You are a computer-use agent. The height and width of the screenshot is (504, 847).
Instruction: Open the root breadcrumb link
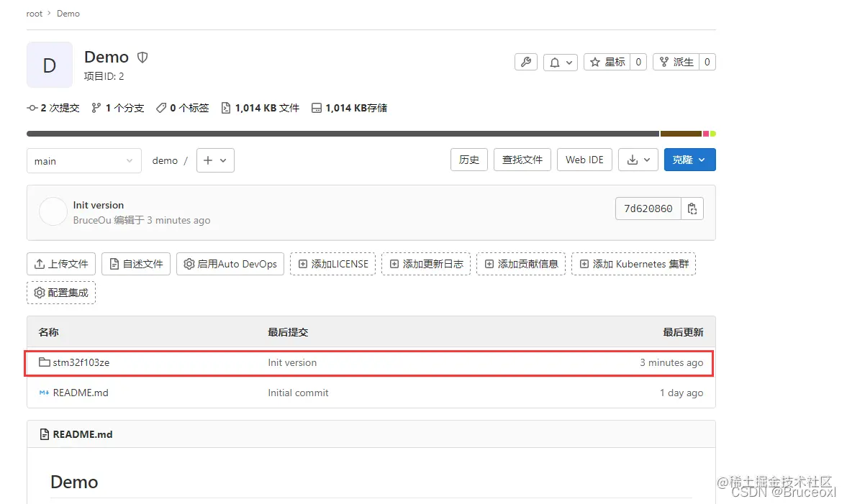[x=34, y=14]
